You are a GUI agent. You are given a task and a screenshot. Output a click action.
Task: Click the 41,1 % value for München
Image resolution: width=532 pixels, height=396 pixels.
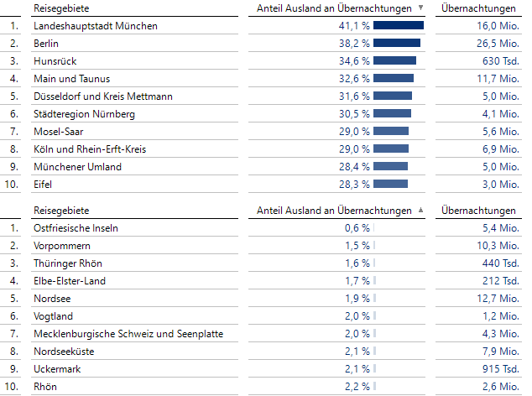354,26
